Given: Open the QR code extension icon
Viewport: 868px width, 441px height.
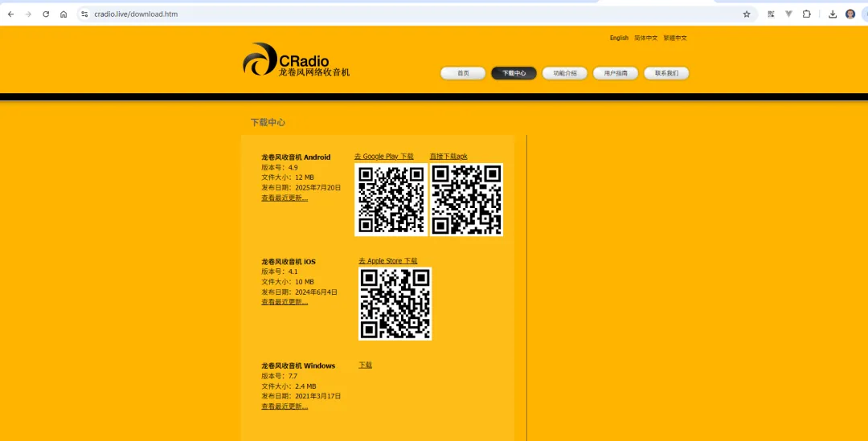Looking at the screenshot, I should point(771,14).
